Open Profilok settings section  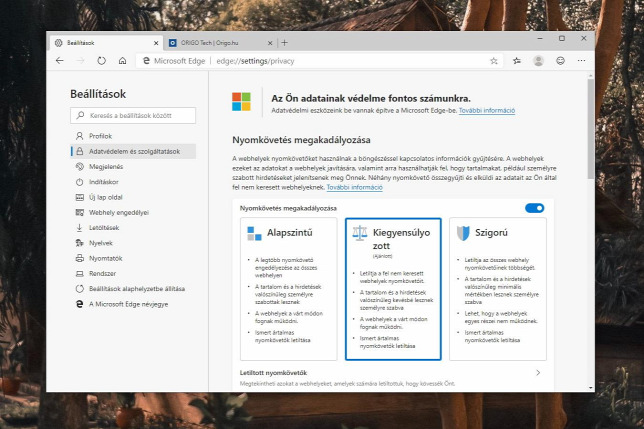pyautogui.click(x=133, y=136)
